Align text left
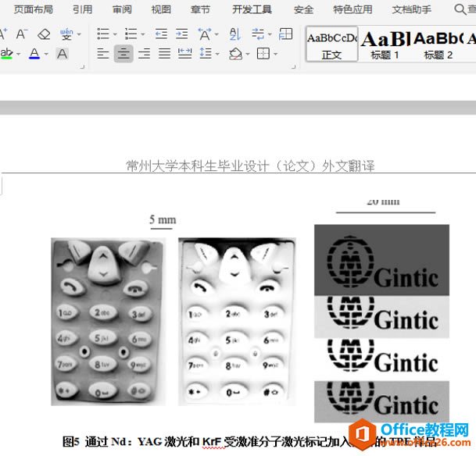 [103, 54]
